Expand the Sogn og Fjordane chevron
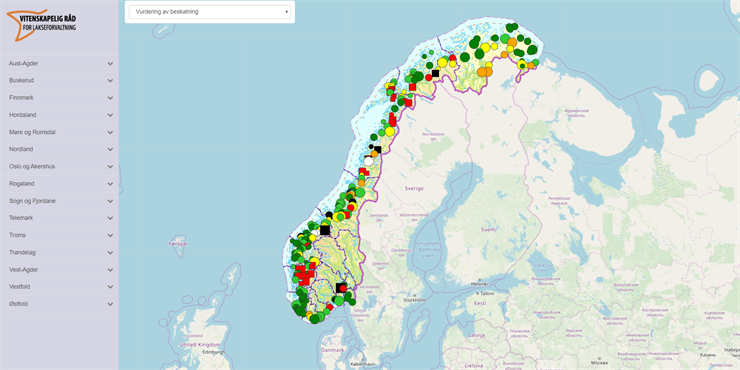The width and height of the screenshot is (740, 370). tap(110, 201)
